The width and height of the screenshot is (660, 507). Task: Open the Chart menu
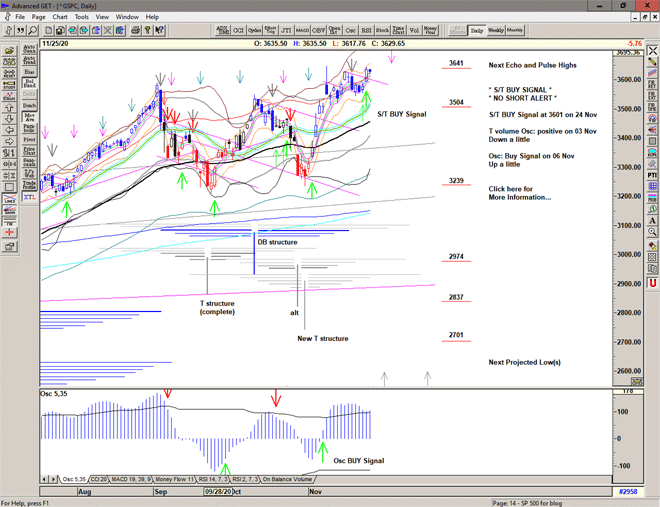pyautogui.click(x=60, y=17)
